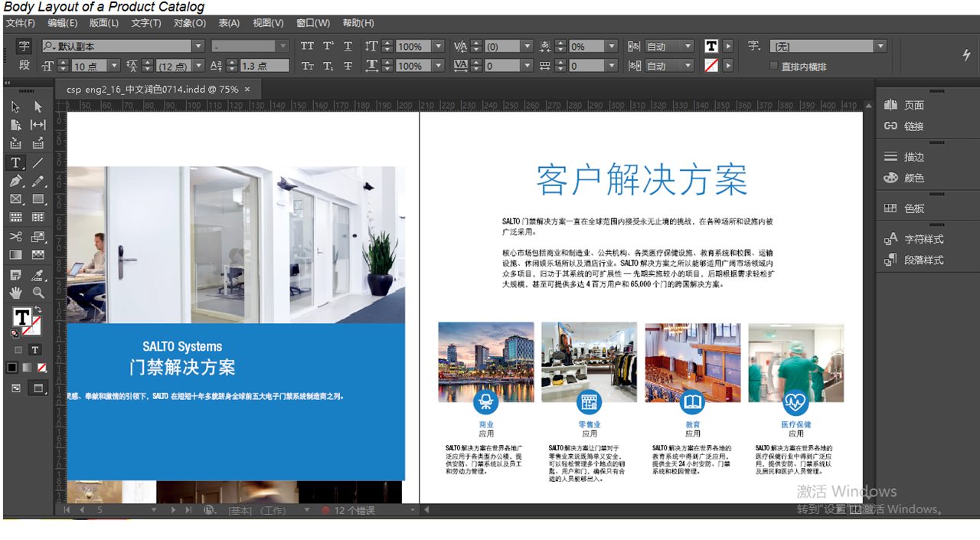The height and width of the screenshot is (540, 980).
Task: Select the Zoom magnifier tool
Action: coord(38,293)
